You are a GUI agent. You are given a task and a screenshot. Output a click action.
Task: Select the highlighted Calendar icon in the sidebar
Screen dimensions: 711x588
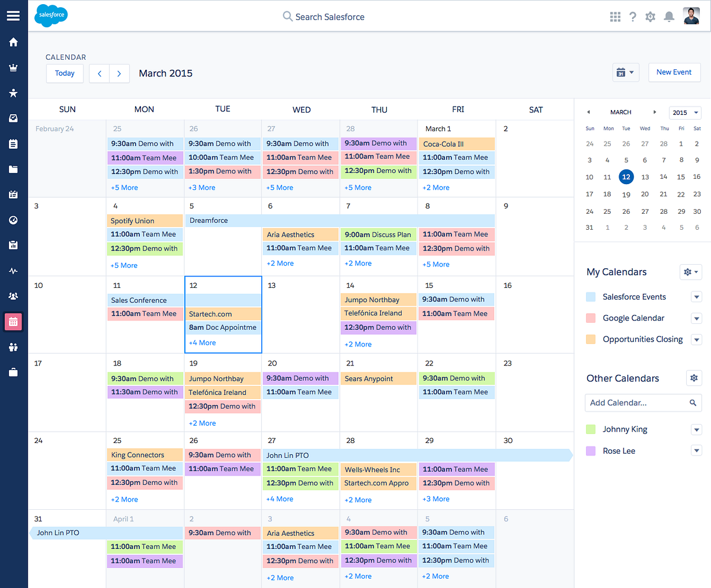(13, 322)
